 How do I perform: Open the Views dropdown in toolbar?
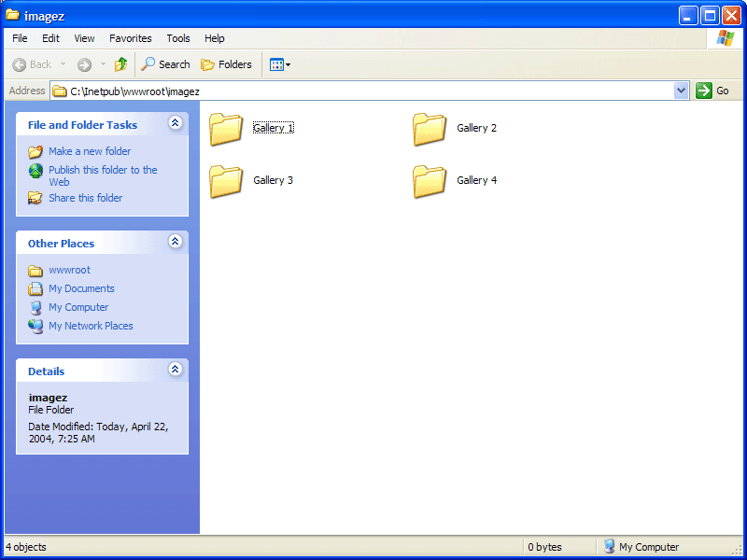[x=280, y=64]
